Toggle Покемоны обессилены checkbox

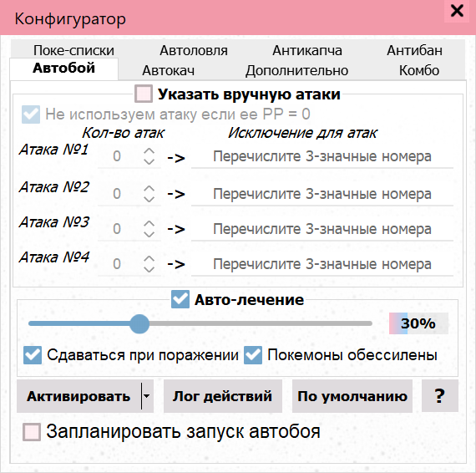tap(253, 355)
